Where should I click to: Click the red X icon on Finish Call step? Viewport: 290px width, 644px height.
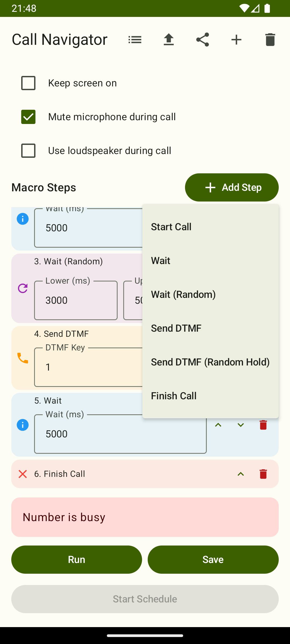point(23,474)
